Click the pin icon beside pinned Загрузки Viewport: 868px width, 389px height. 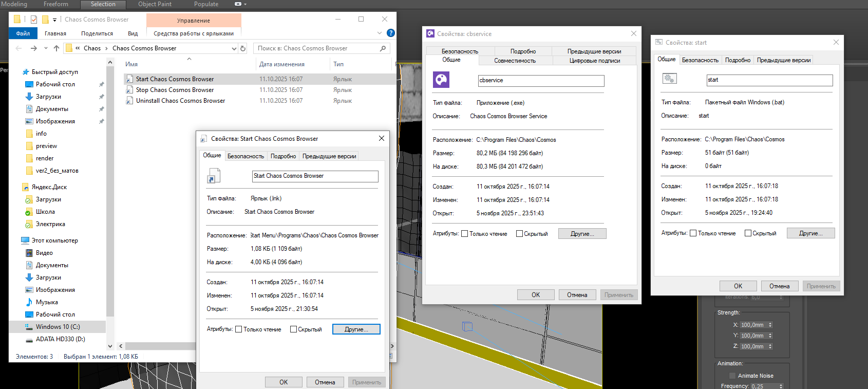point(101,97)
